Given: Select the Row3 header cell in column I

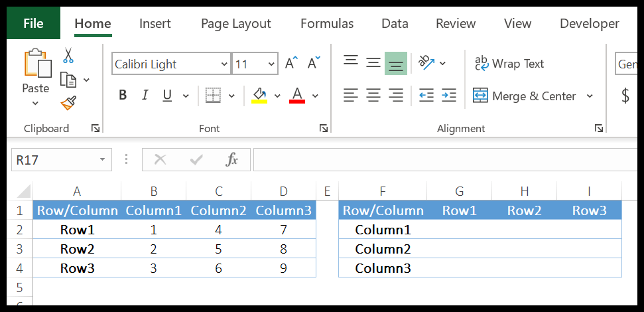Looking at the screenshot, I should [590, 211].
